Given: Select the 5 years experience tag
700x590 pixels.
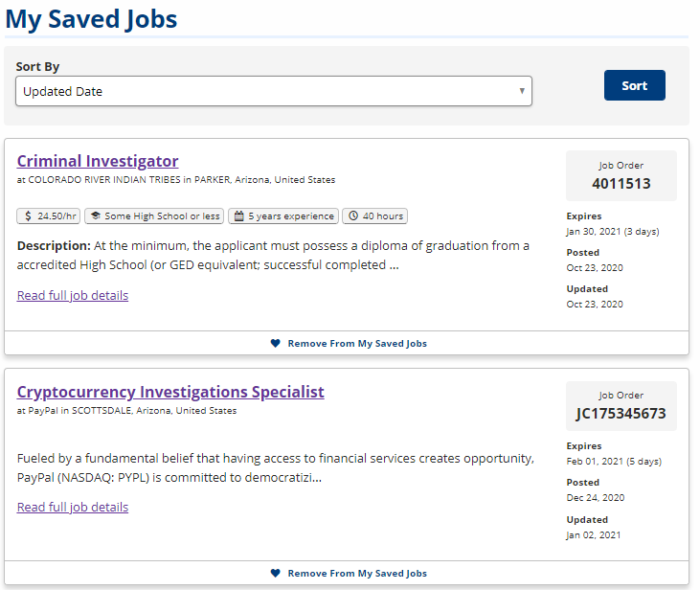Looking at the screenshot, I should [283, 216].
